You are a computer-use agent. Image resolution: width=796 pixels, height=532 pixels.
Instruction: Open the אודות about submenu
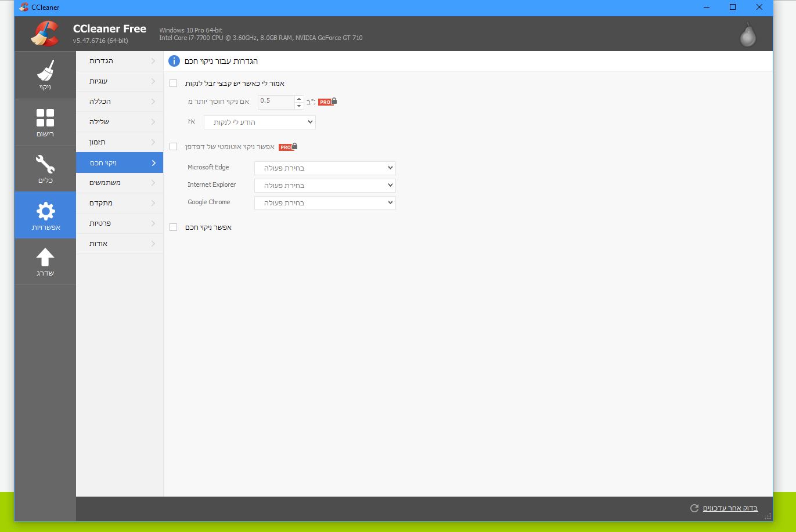120,244
